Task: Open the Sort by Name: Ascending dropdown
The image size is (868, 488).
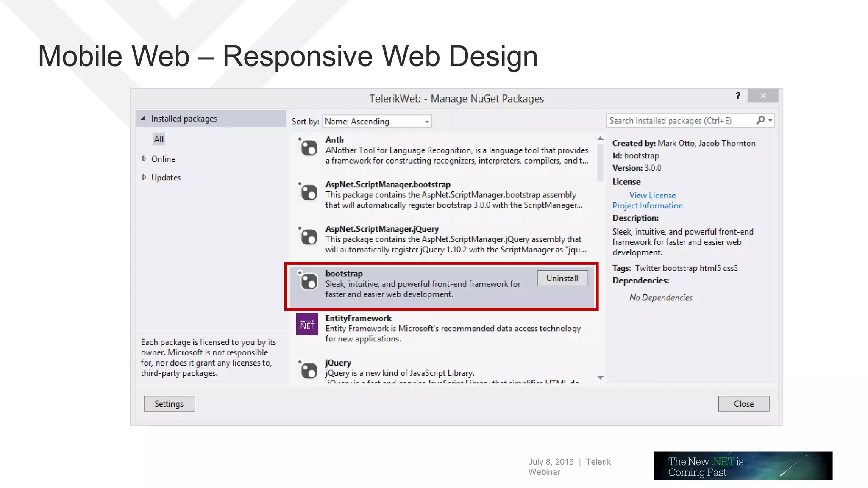Action: click(377, 122)
